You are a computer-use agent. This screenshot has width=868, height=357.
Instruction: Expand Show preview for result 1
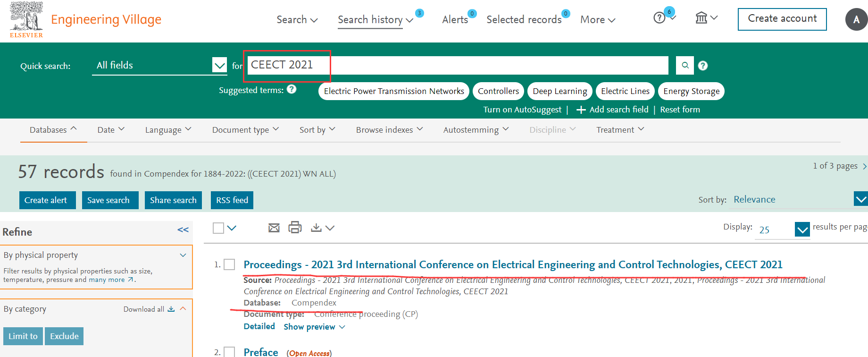click(314, 327)
